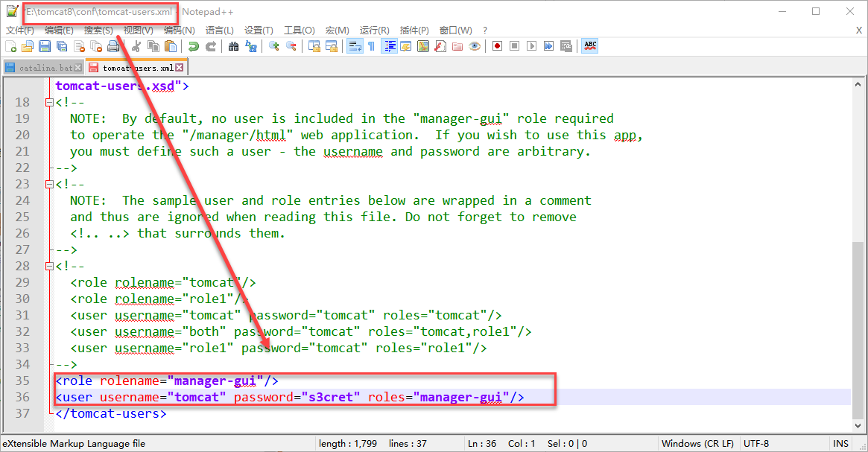
Task: Click the scrollbar down arrow
Action: (858, 426)
